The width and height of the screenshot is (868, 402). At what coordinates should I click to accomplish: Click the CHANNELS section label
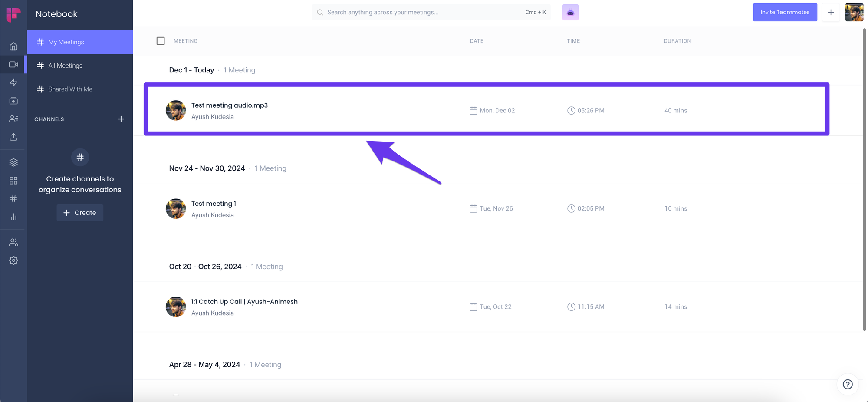click(49, 119)
